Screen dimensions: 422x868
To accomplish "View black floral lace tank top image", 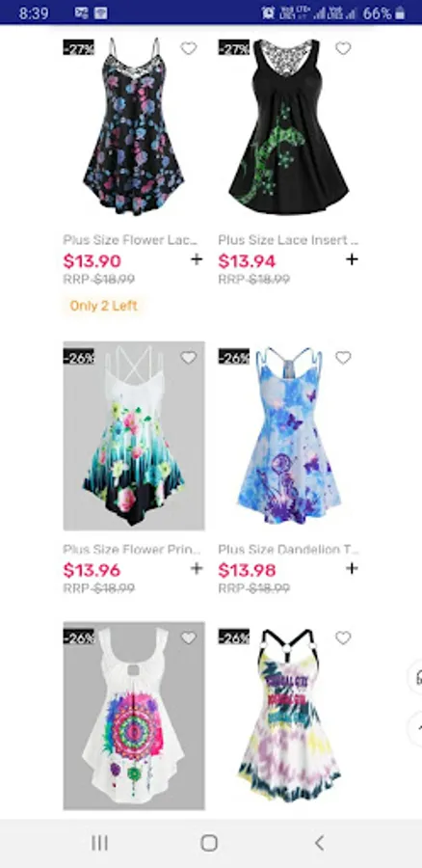I will pyautogui.click(x=134, y=128).
